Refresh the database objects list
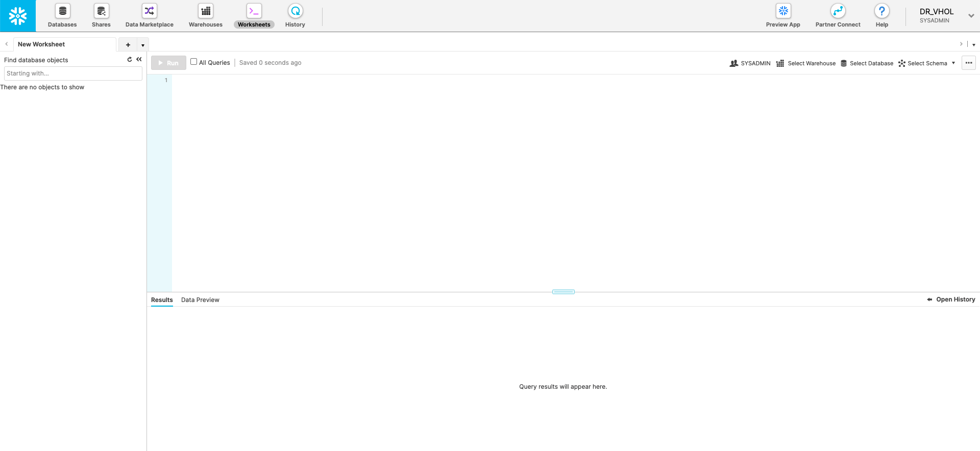Screen dimensions: 980x451 130,60
